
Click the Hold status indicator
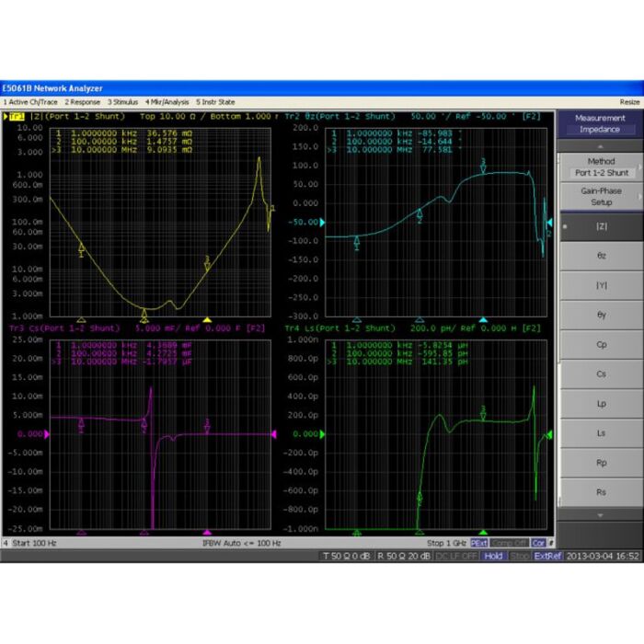click(x=493, y=556)
